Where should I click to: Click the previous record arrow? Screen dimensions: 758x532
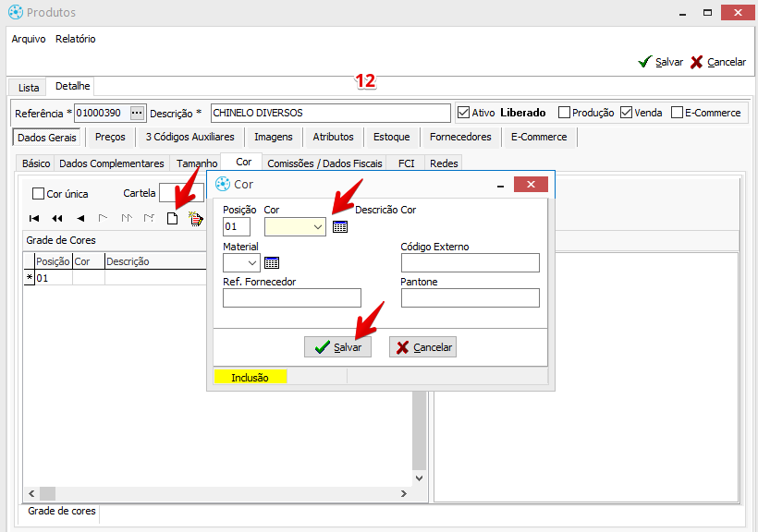[x=80, y=219]
